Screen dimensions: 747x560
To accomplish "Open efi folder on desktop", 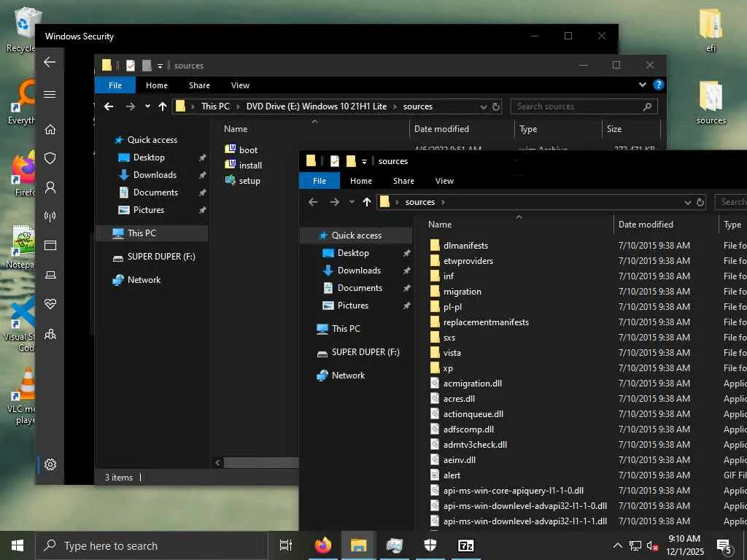I will pos(711,29).
